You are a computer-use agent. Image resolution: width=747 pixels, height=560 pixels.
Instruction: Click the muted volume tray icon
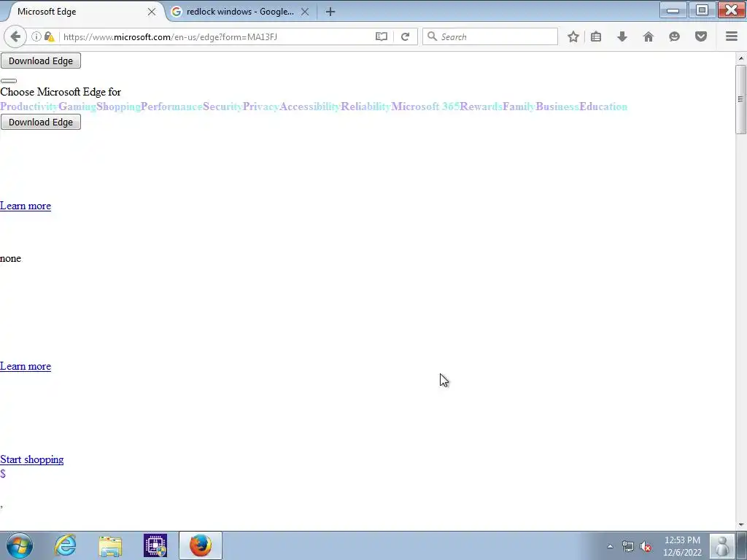coord(646,546)
